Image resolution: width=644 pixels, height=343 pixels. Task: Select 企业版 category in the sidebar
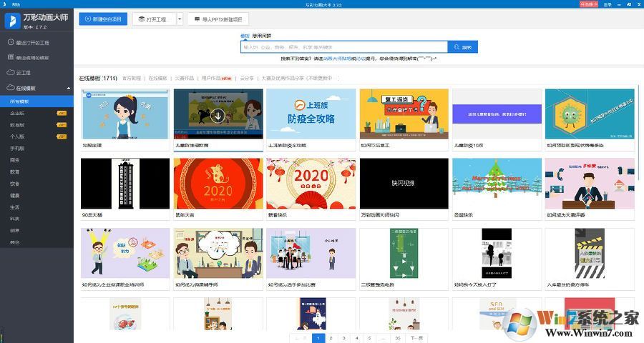point(18,113)
